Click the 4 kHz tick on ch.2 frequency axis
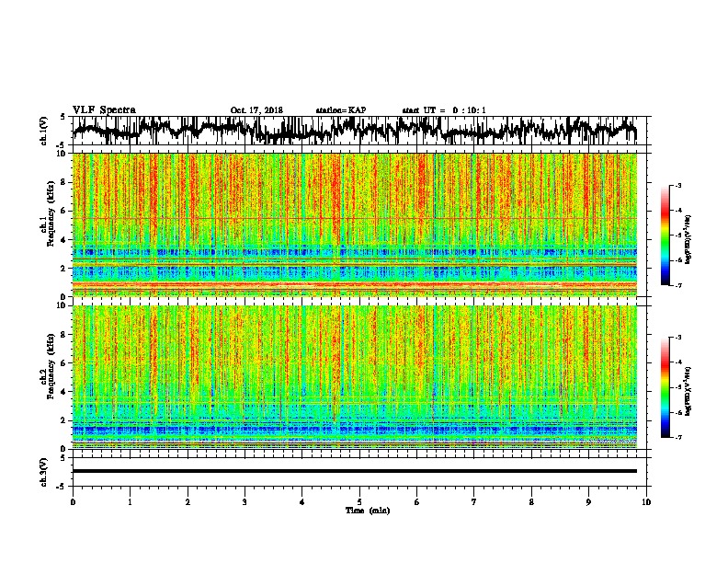 point(65,392)
